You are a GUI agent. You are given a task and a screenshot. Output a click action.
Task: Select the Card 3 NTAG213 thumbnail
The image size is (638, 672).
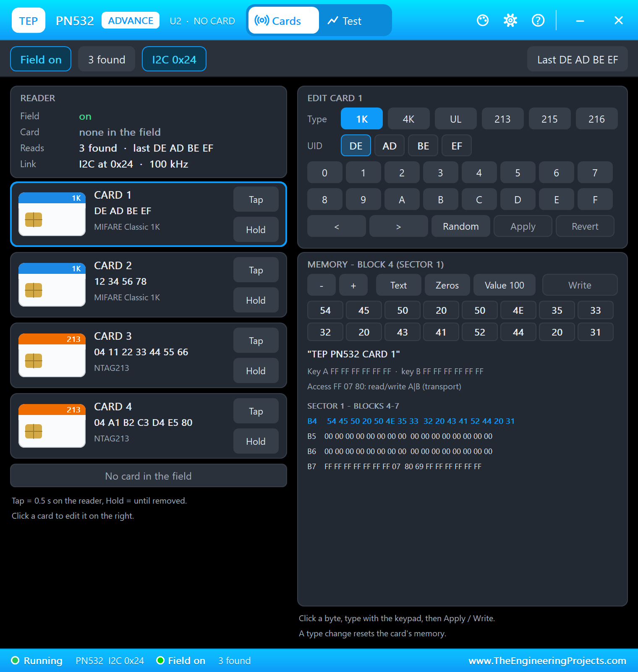(x=52, y=355)
